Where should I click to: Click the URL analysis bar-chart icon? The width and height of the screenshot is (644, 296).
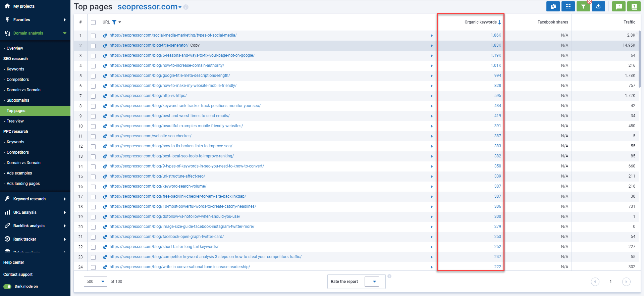7,212
